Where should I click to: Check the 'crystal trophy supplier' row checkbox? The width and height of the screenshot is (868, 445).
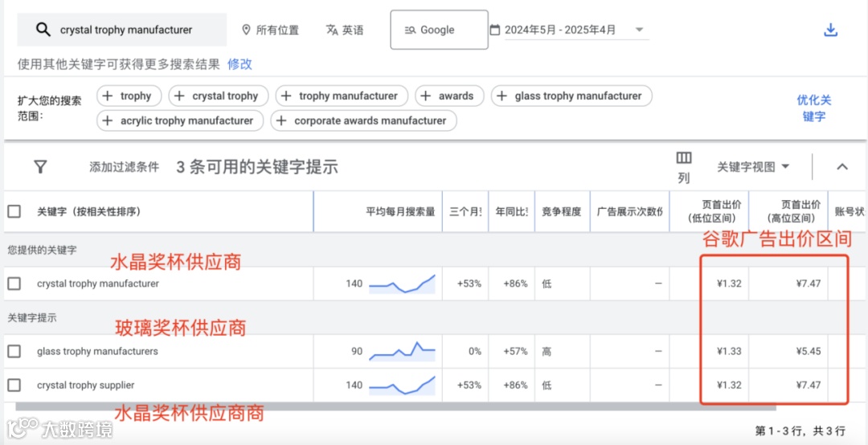(14, 385)
